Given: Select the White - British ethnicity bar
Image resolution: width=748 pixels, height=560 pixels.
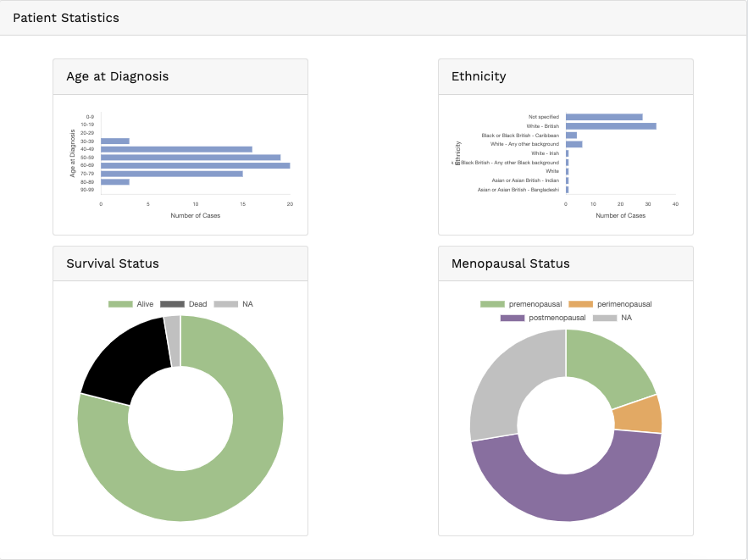Looking at the screenshot, I should pos(611,126).
